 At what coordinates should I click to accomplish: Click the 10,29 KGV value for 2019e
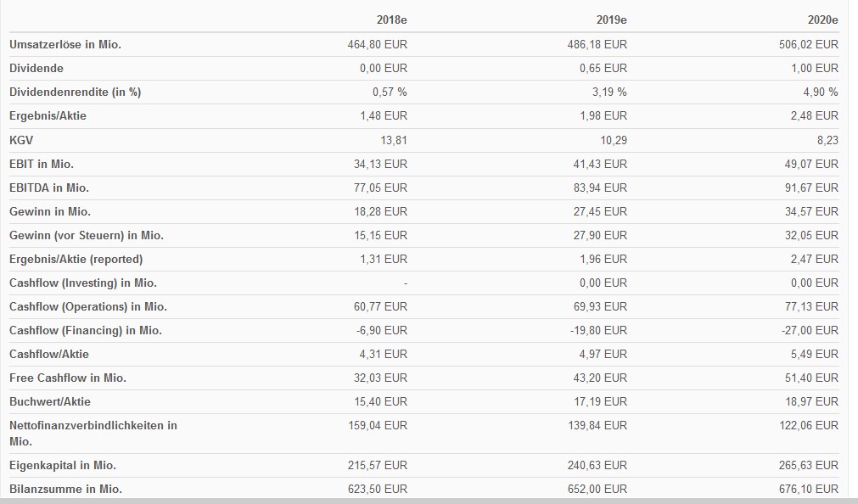[x=614, y=140]
